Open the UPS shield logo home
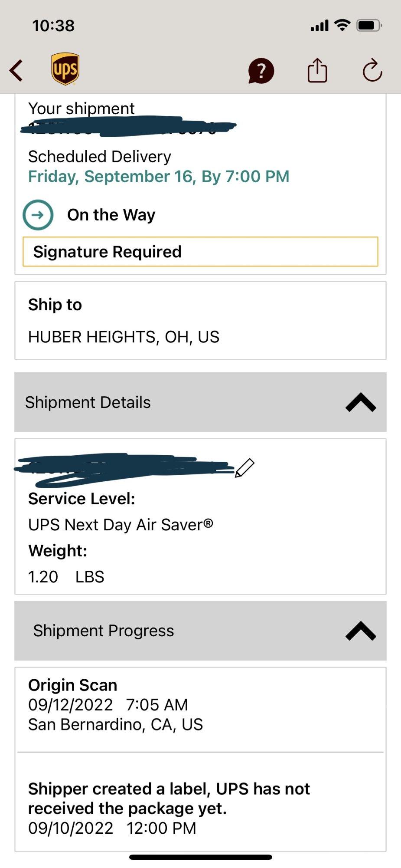This screenshot has width=401, height=868. click(x=65, y=69)
